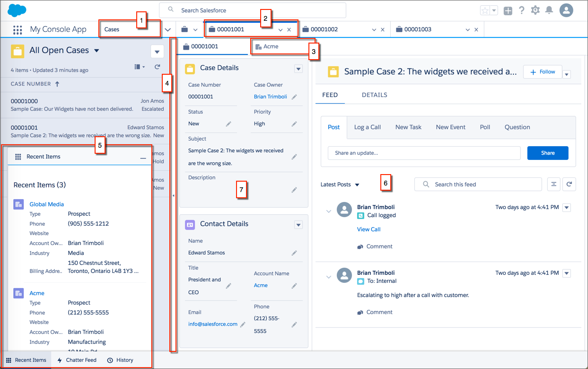Open the Call logged post actions menu
Image resolution: width=588 pixels, height=369 pixels.
(x=567, y=208)
